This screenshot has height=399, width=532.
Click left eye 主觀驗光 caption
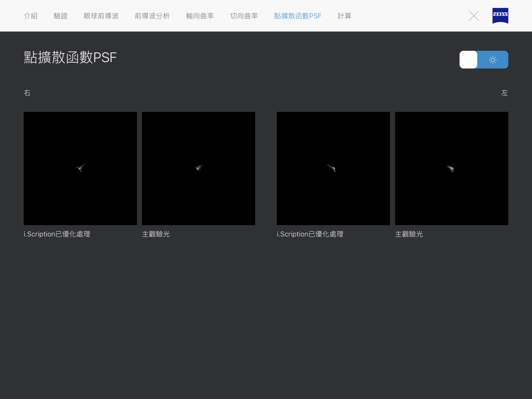(x=409, y=234)
